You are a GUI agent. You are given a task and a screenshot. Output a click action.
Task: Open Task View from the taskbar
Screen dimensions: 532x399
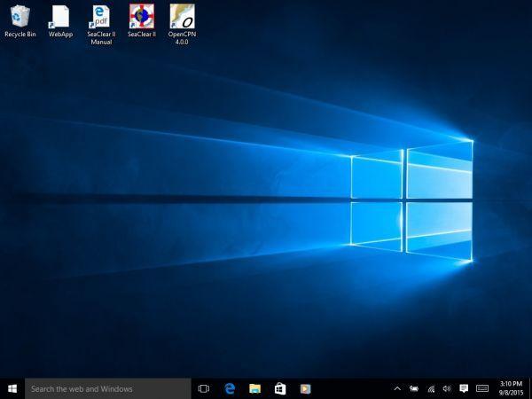click(204, 388)
